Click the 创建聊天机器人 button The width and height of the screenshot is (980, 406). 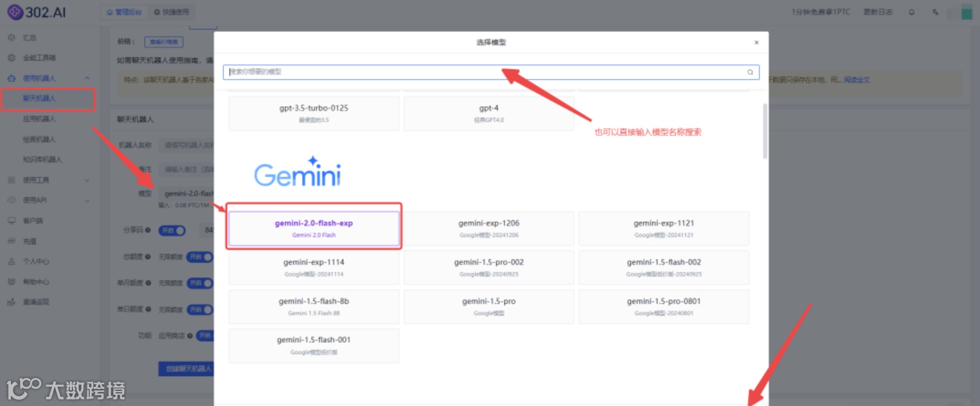pyautogui.click(x=186, y=369)
